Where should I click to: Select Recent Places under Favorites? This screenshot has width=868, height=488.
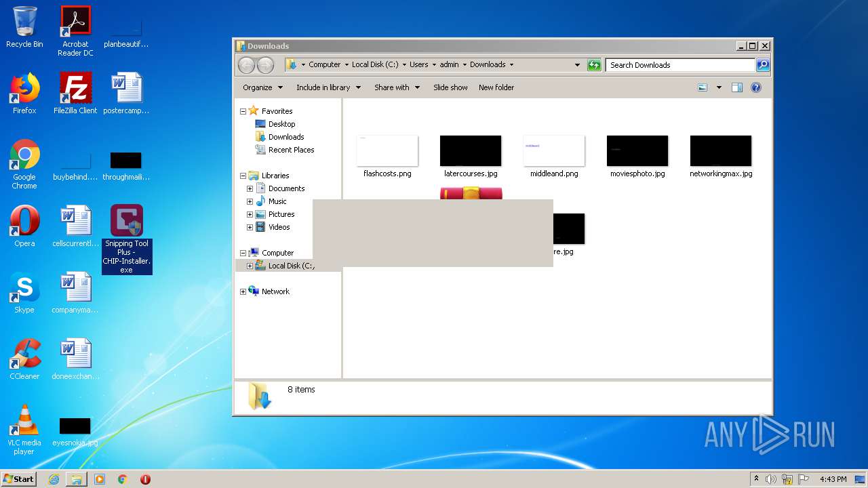coord(285,150)
